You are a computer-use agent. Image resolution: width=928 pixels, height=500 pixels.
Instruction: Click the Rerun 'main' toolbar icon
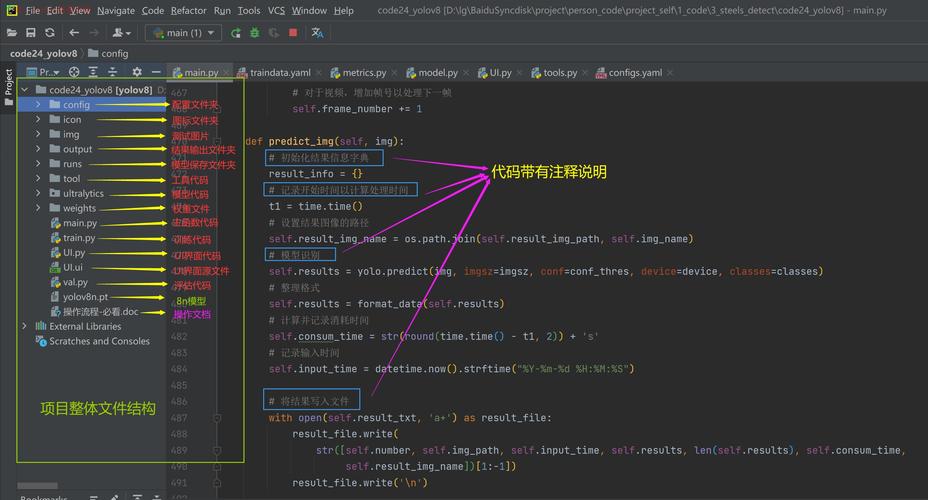click(236, 33)
